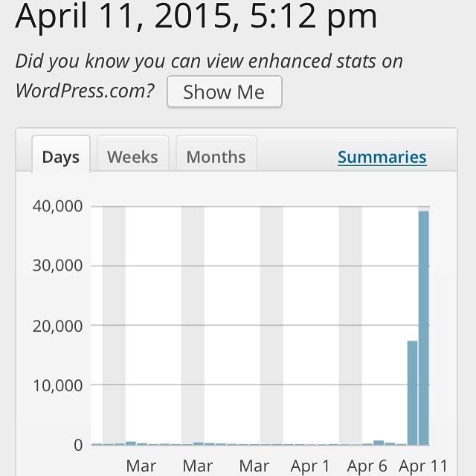
Task: Open the Summaries link
Action: [382, 157]
